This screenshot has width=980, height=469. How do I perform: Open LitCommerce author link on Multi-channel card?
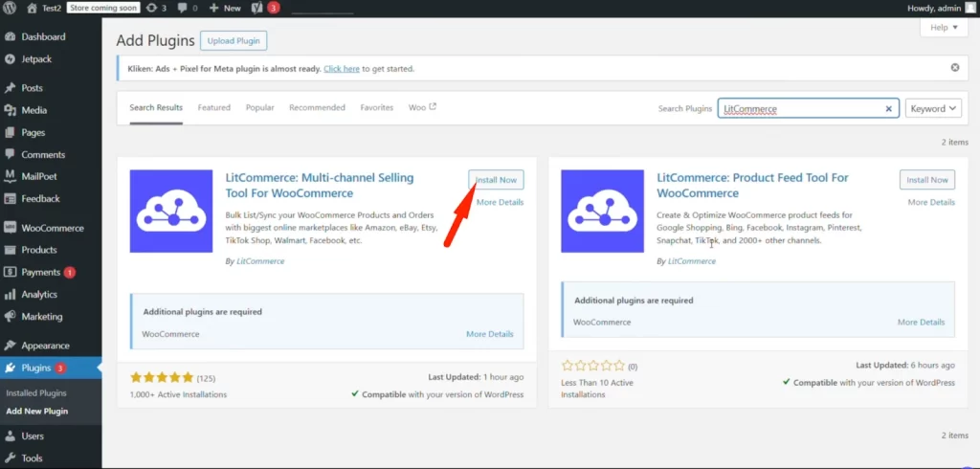click(x=260, y=261)
